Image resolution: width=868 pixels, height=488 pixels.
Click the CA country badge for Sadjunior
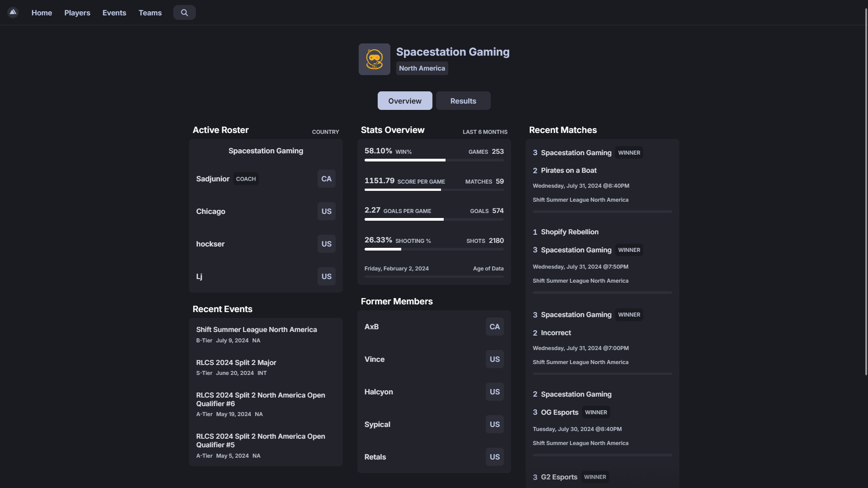click(x=326, y=179)
